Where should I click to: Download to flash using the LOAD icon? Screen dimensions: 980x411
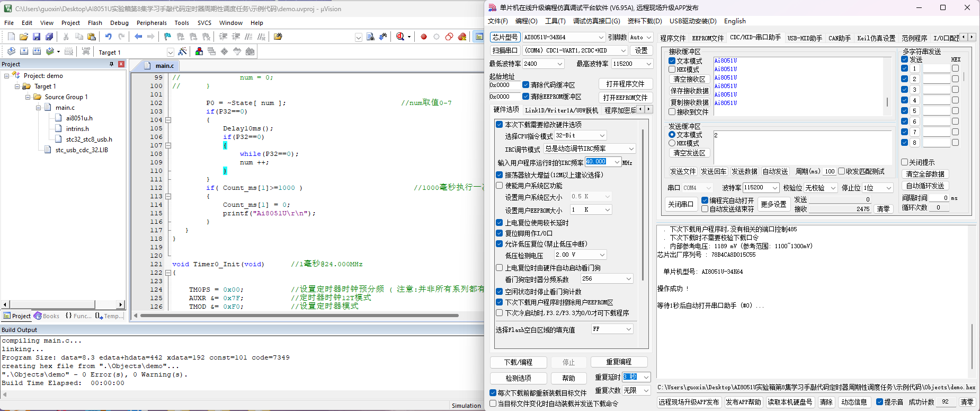(x=85, y=51)
